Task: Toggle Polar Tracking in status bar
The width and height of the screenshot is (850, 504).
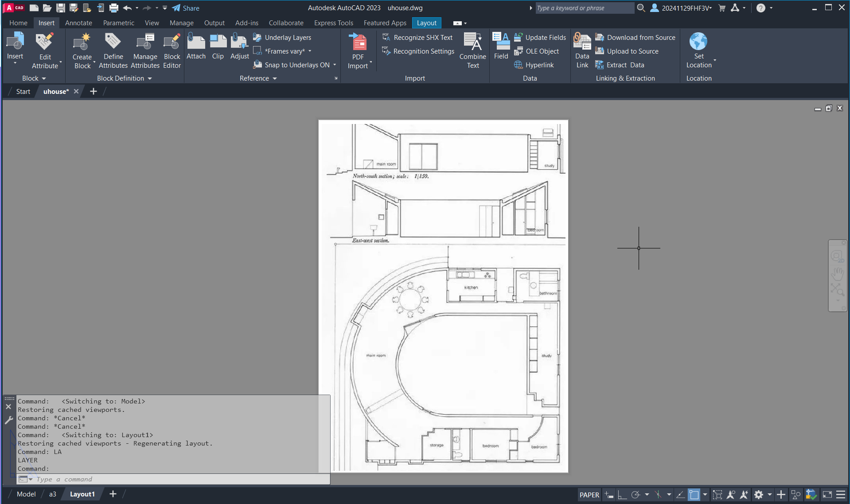Action: [x=636, y=495]
